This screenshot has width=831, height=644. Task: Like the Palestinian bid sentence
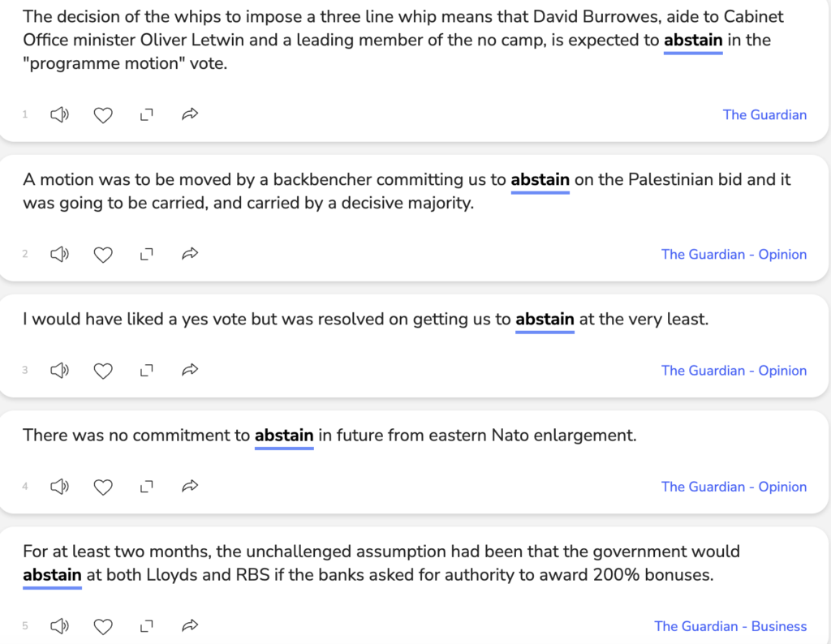tap(103, 255)
